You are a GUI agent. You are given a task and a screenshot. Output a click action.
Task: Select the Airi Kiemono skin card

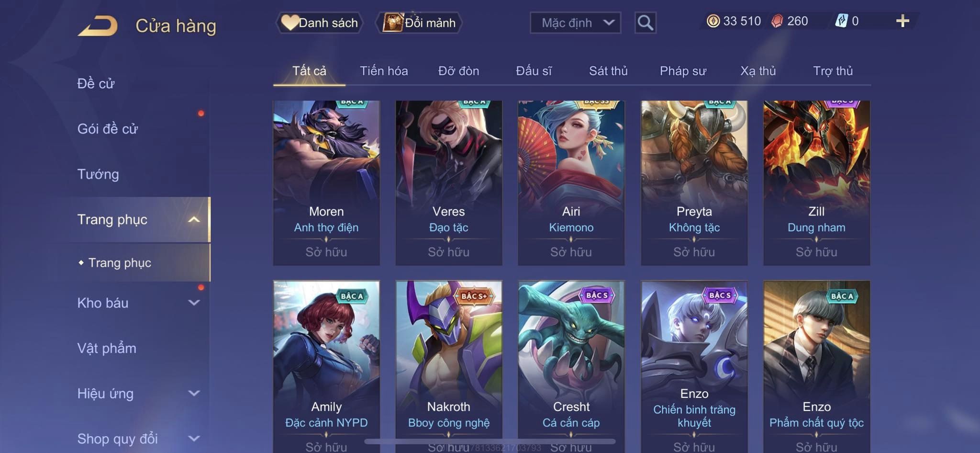coord(571,183)
